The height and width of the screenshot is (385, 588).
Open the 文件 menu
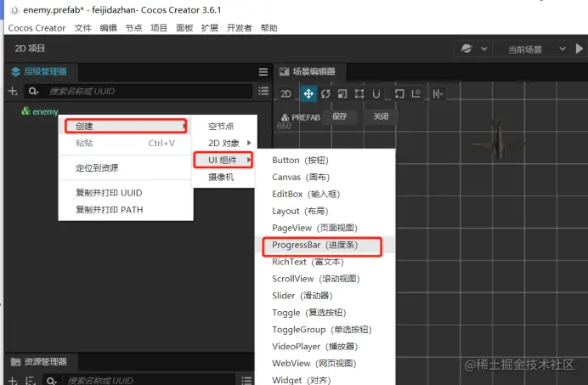(83, 28)
